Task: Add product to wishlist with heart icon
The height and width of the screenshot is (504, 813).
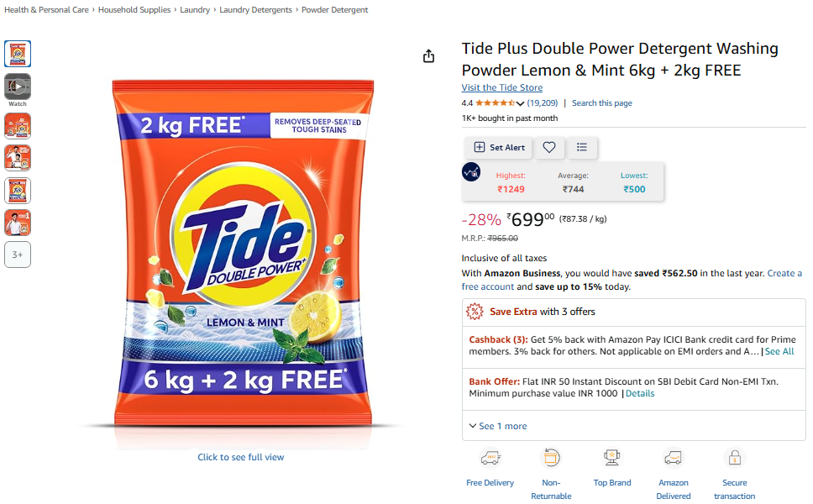Action: click(x=549, y=147)
